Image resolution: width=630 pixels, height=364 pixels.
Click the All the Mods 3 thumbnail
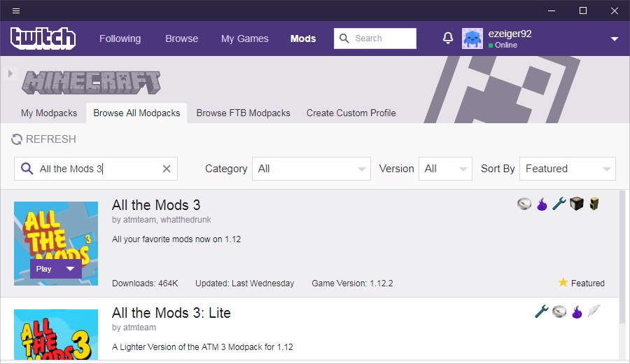pyautogui.click(x=56, y=244)
